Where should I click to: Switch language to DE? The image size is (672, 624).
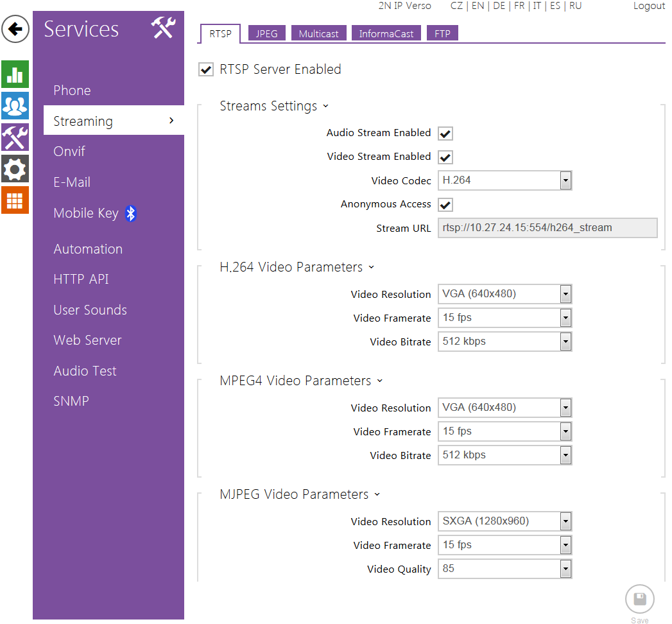[x=499, y=6]
